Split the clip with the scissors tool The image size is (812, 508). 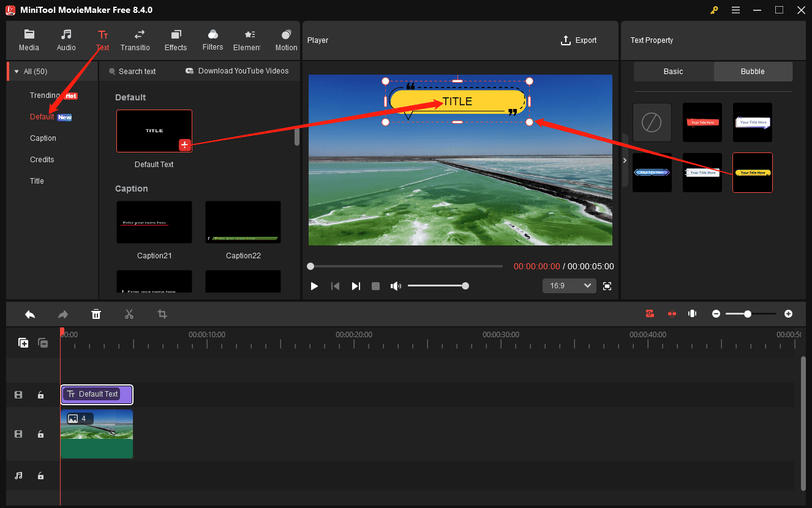click(x=129, y=314)
